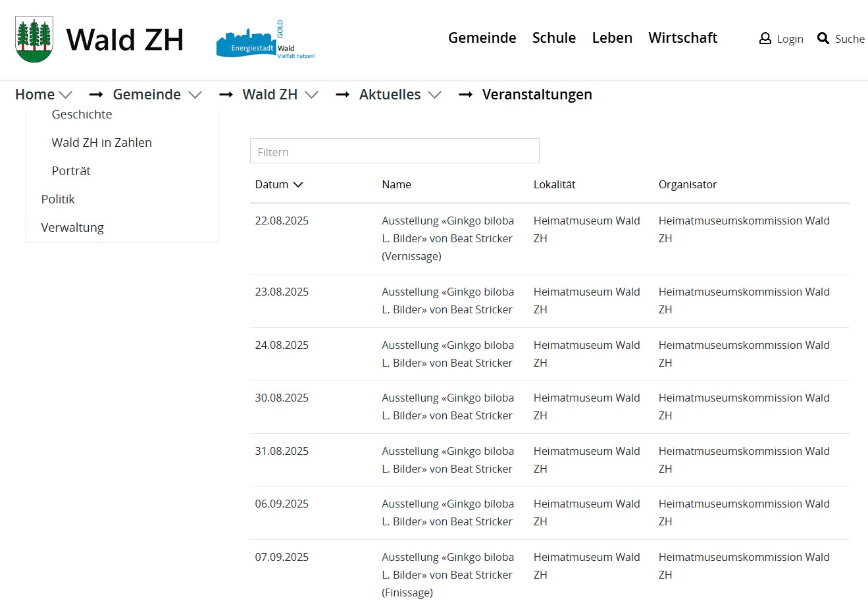Viewport: 868px width, 605px height.
Task: Sort the table by Organisator header
Action: [687, 185]
